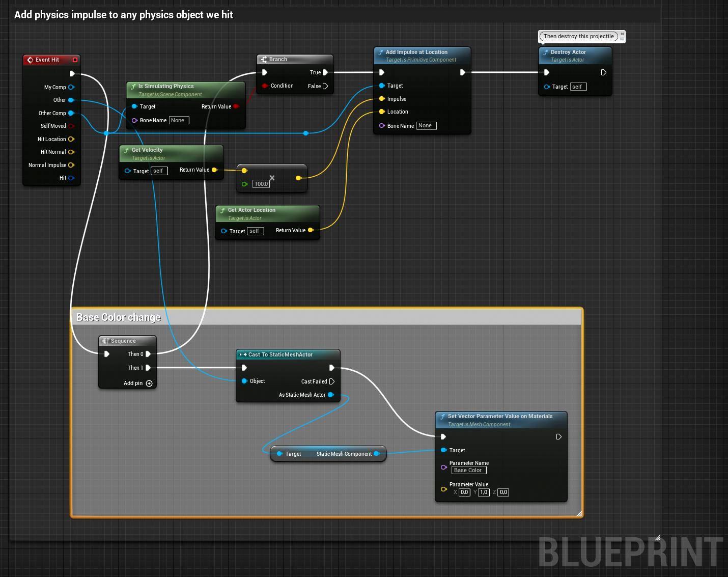Viewport: 728px width, 577px height.
Task: Click the Add pin button on Sequence
Action: pyautogui.click(x=138, y=383)
